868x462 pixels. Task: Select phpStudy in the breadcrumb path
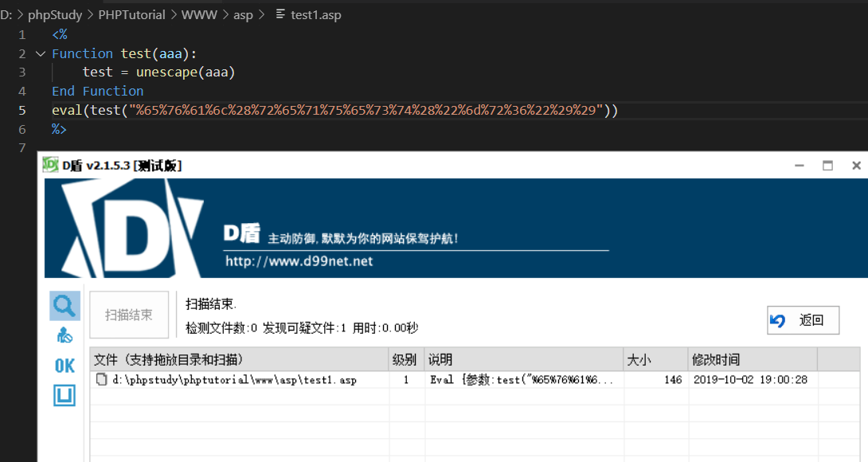[55, 15]
